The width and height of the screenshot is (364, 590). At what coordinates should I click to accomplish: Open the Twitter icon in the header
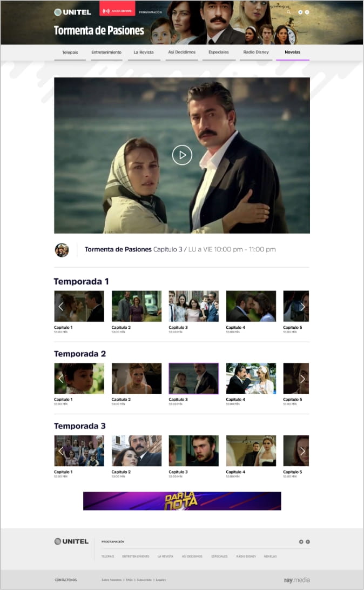300,12
